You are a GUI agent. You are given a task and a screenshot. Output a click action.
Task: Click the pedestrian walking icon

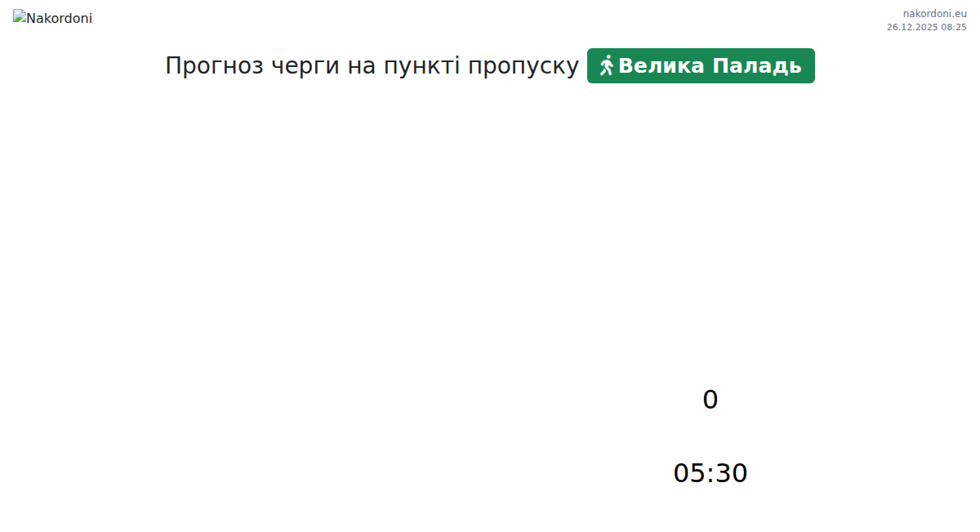(606, 65)
